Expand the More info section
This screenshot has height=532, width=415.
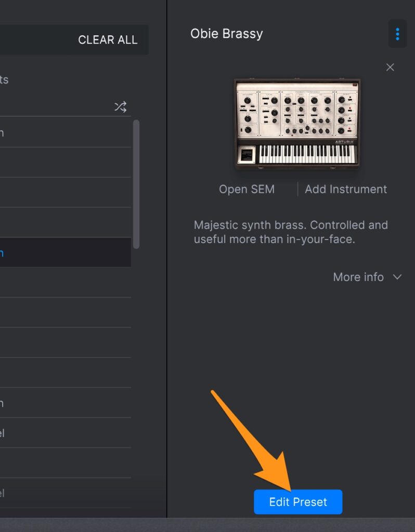coord(367,277)
